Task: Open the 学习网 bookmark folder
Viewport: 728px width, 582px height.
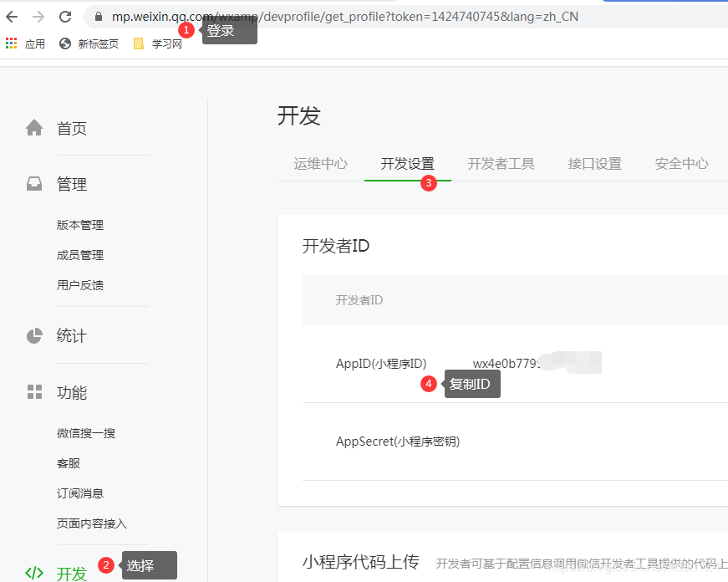Action: (157, 43)
